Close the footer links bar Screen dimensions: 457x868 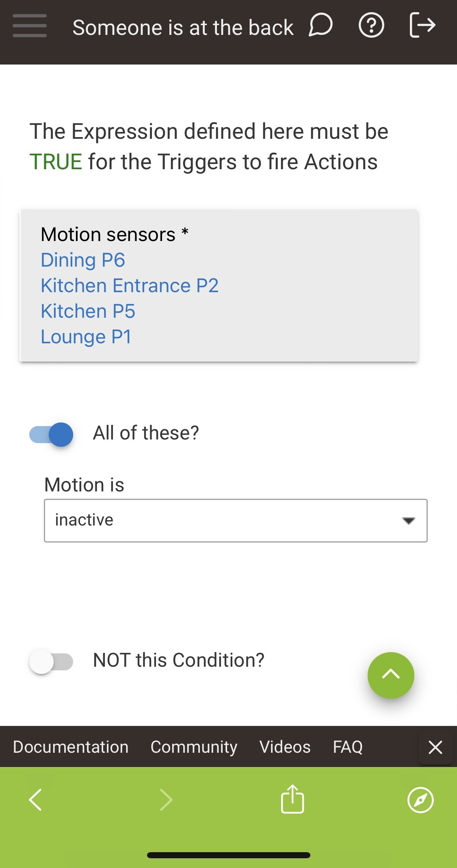pos(435,747)
